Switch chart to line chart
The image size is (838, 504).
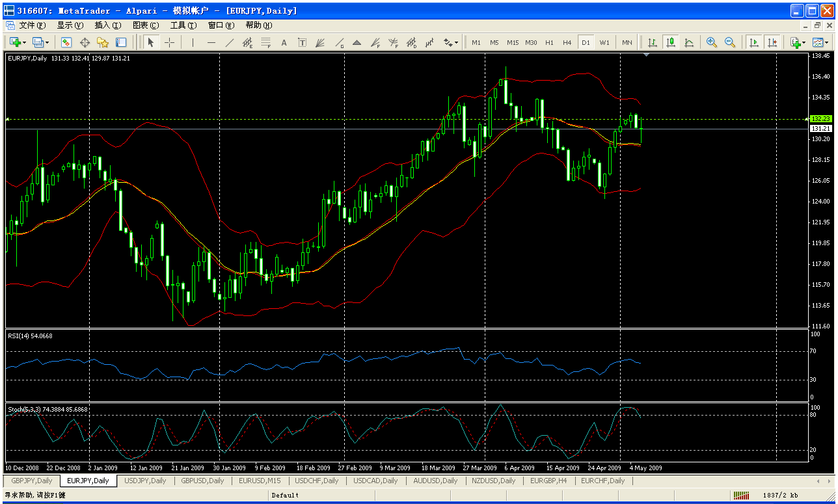(688, 42)
